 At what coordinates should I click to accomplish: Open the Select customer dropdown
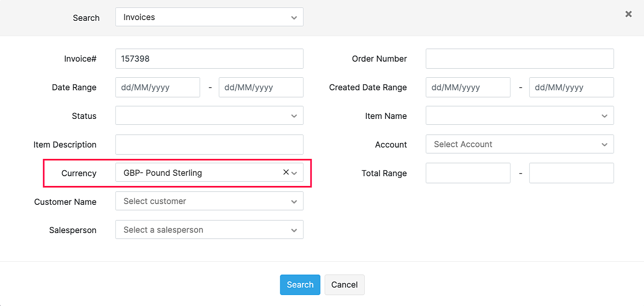(209, 201)
